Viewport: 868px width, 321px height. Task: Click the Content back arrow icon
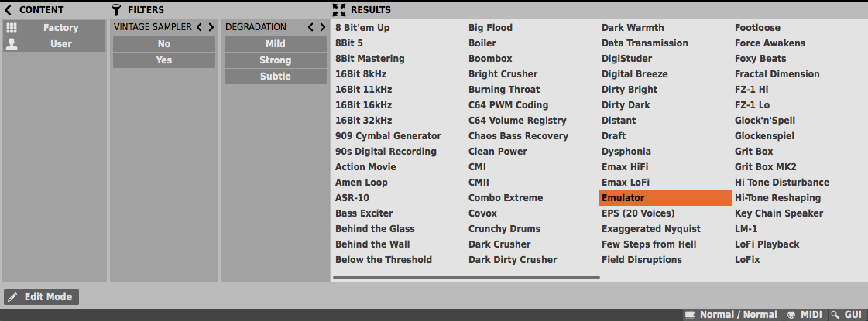tap(9, 10)
